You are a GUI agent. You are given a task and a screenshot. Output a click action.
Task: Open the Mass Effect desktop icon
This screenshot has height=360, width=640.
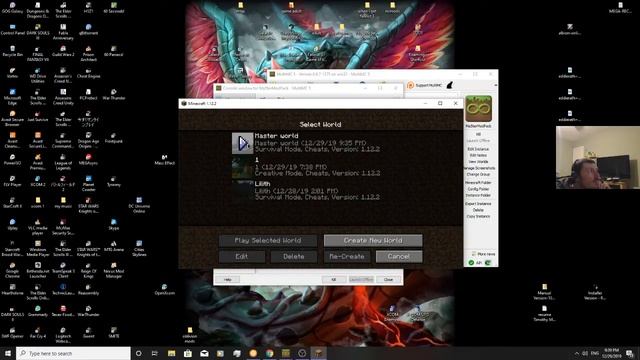[164, 160]
